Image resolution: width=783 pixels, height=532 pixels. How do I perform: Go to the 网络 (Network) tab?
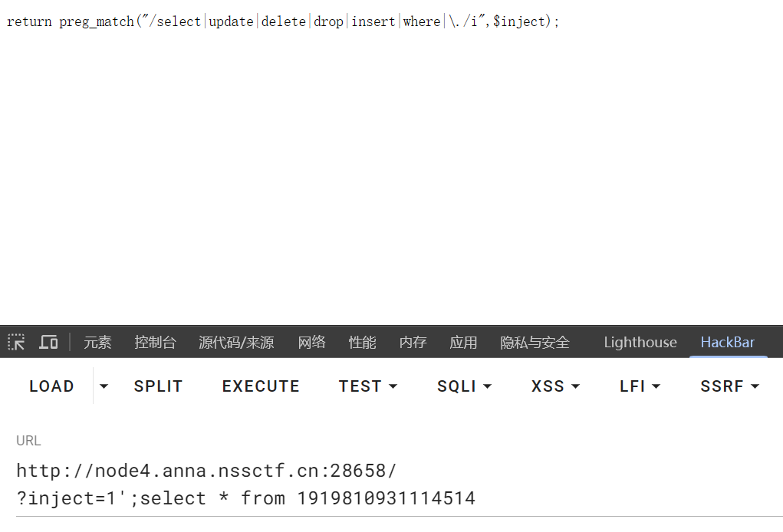tap(311, 343)
